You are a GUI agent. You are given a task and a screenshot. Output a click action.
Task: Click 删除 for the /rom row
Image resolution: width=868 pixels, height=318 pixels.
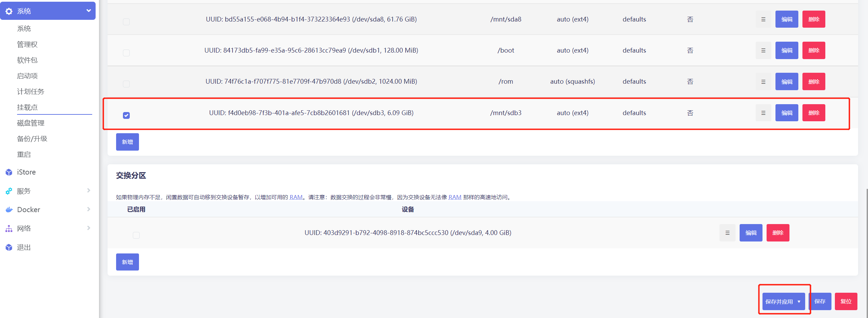(x=814, y=81)
